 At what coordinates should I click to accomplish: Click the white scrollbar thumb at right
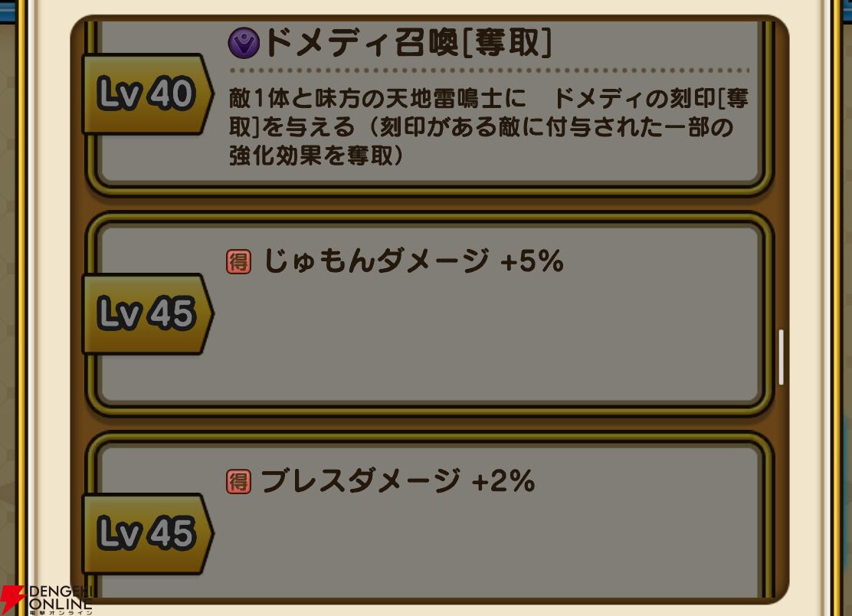click(781, 357)
